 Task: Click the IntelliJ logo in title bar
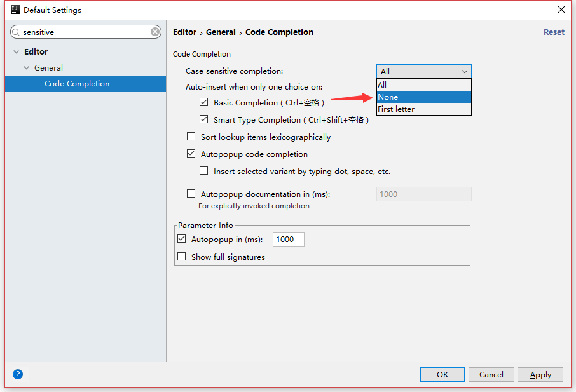(x=15, y=10)
